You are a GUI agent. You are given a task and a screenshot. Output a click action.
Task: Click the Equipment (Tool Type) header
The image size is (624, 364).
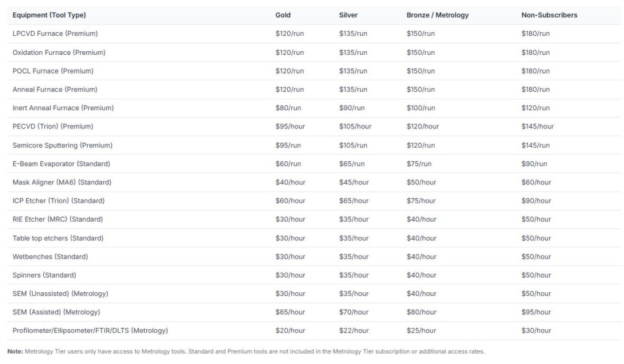click(x=49, y=15)
